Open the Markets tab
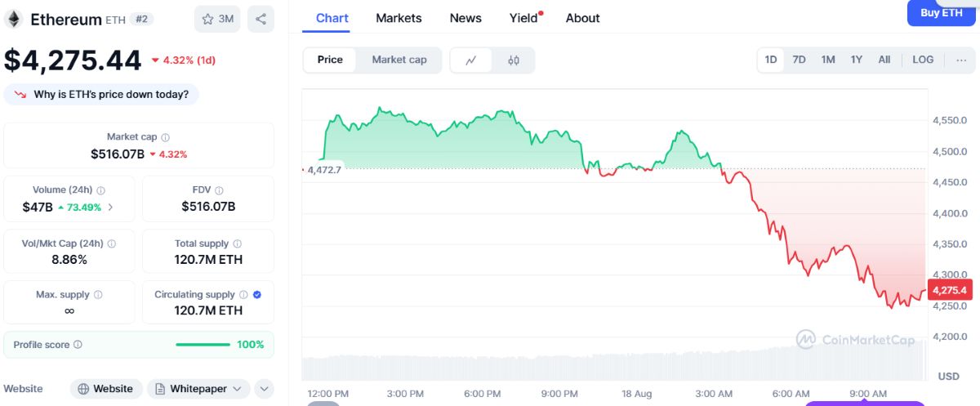This screenshot has width=980, height=406. click(399, 18)
